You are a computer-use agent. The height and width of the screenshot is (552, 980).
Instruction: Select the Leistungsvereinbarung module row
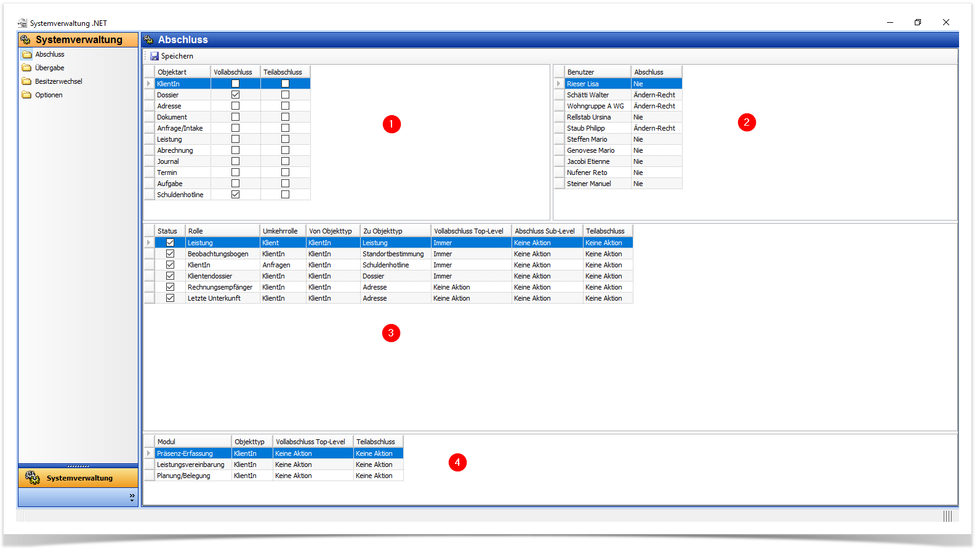pyautogui.click(x=273, y=465)
